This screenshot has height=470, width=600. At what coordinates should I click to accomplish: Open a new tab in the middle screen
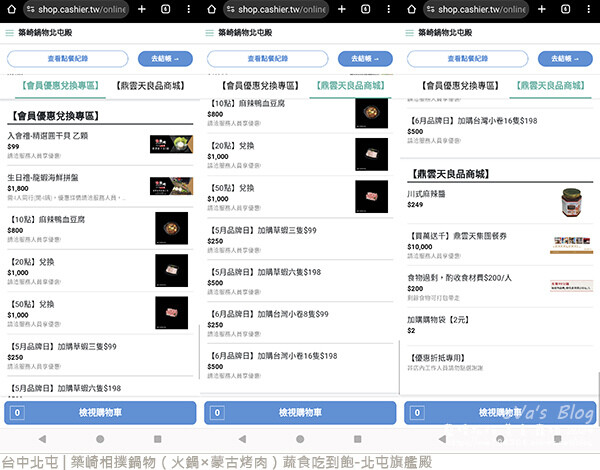point(340,8)
